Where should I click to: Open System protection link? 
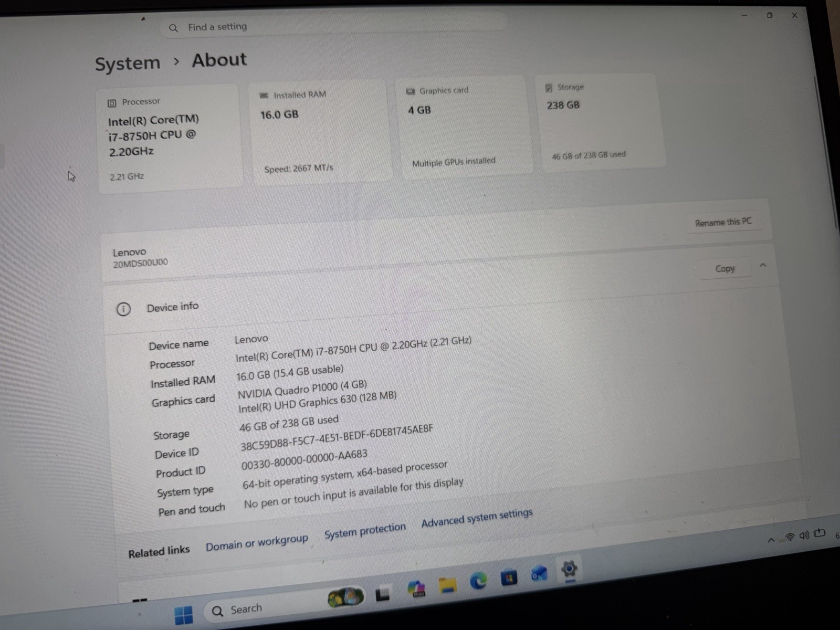coord(365,530)
